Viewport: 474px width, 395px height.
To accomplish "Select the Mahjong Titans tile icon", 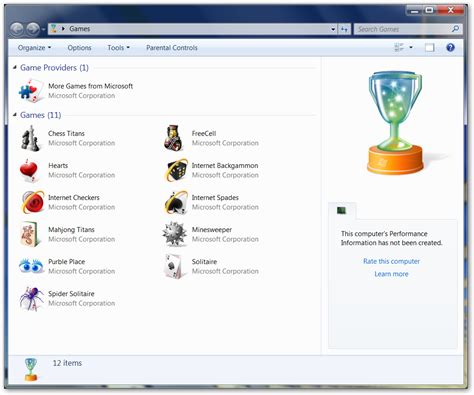I will (30, 234).
